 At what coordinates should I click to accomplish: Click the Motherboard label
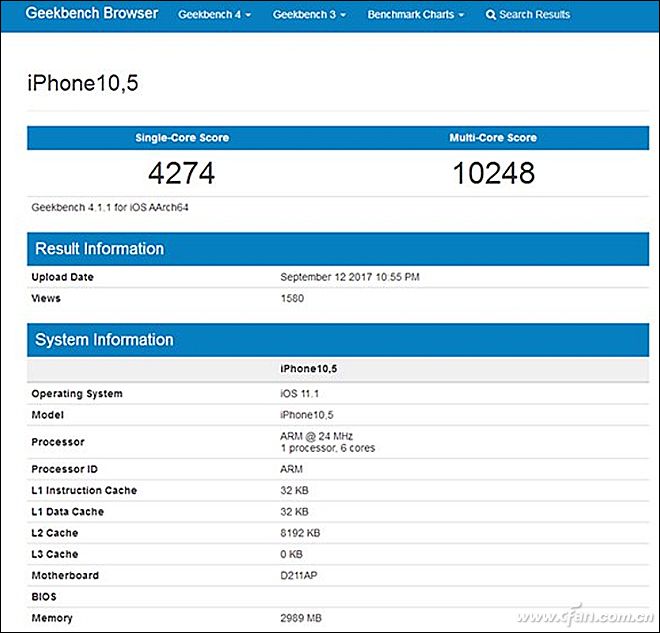(x=65, y=575)
